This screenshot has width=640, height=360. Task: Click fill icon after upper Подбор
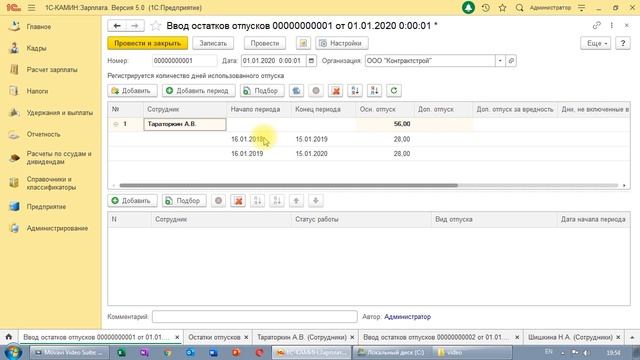tap(296, 91)
